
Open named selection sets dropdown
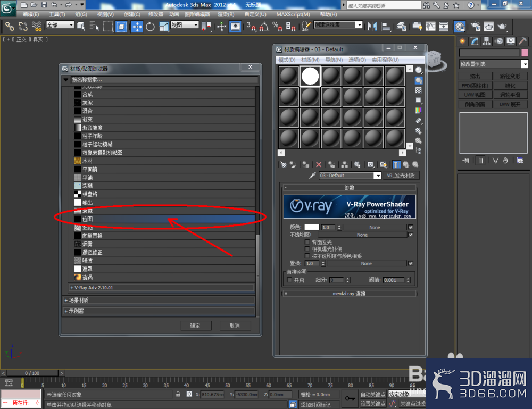(x=359, y=25)
